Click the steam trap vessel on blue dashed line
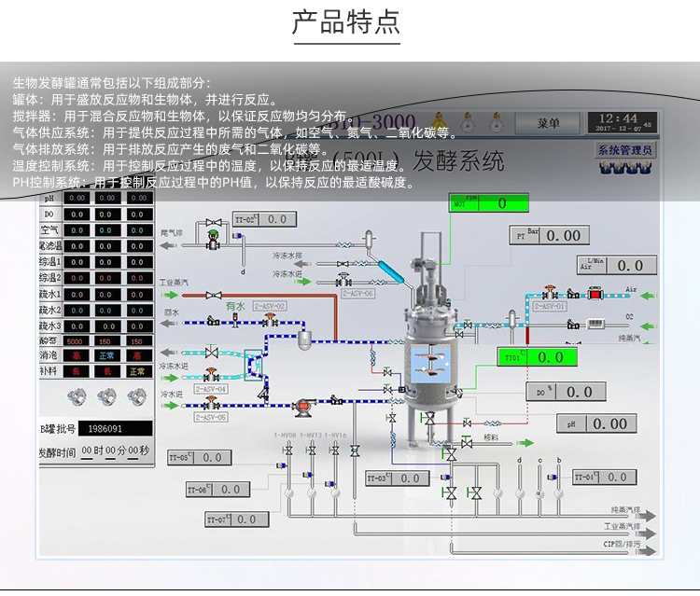 click(305, 340)
